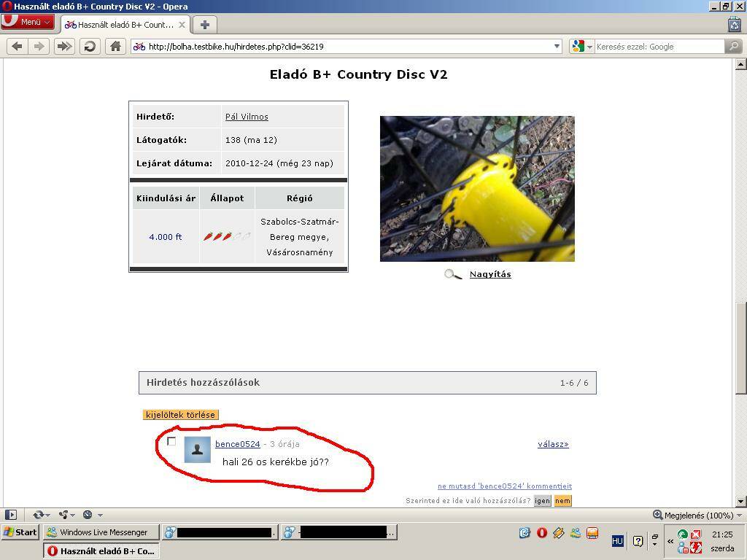
Task: Click the kijelöltek törlése button
Action: 181,415
